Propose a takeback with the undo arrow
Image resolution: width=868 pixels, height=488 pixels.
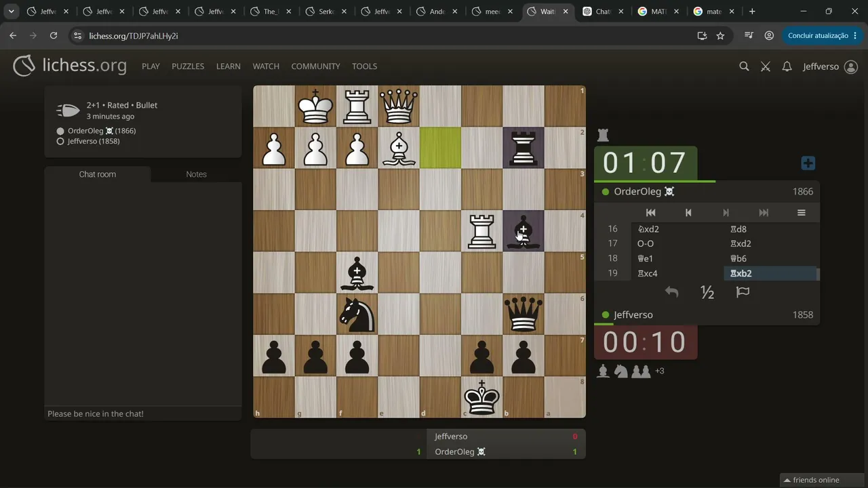pos(671,292)
